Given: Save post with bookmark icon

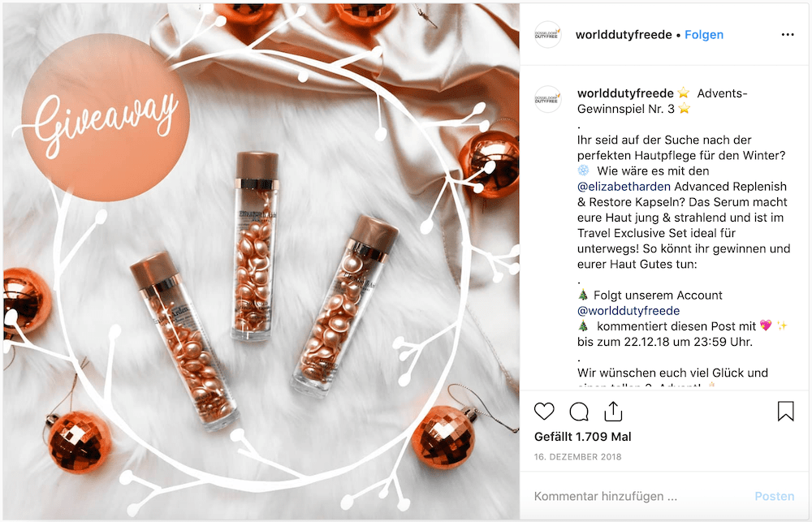Looking at the screenshot, I should (785, 411).
